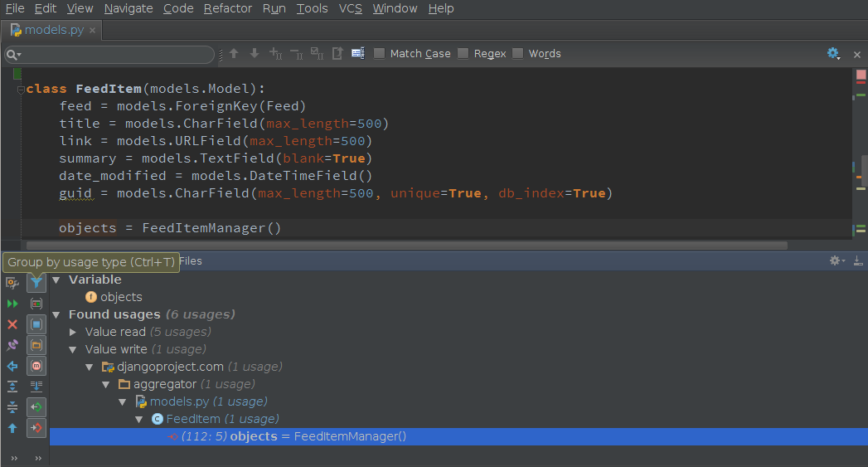The height and width of the screenshot is (467, 868).
Task: Open the usage view settings wrench icon
Action: point(12,283)
